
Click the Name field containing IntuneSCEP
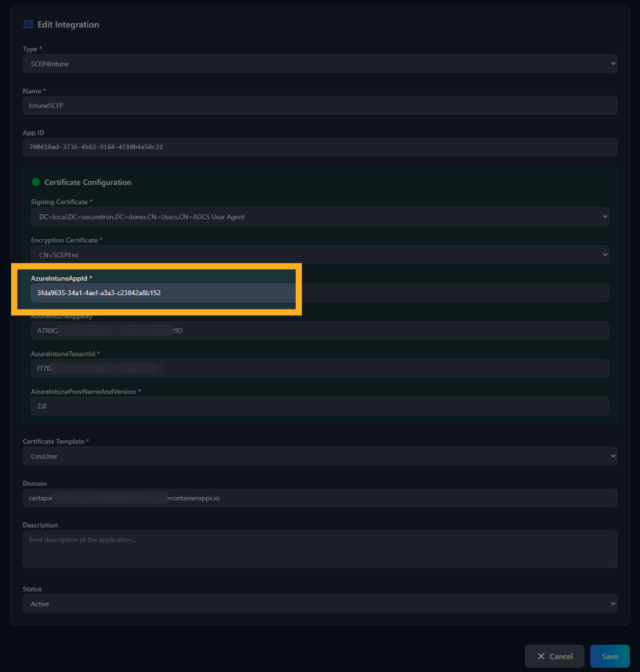click(320, 105)
